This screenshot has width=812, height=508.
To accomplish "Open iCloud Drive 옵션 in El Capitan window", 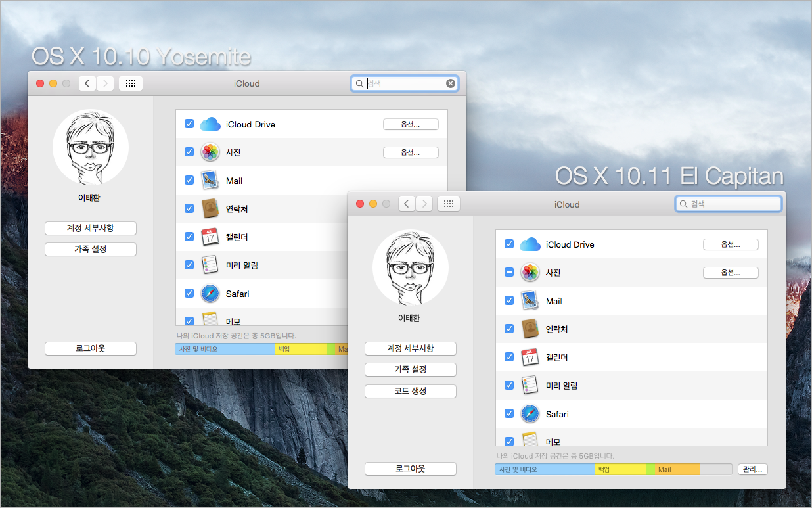I will (x=731, y=244).
